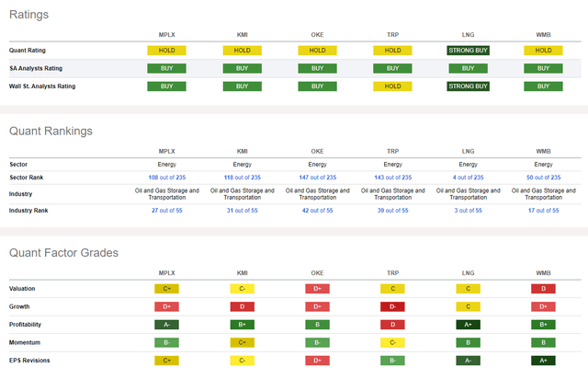Click the MPLX Valuation C+ grade

click(167, 289)
